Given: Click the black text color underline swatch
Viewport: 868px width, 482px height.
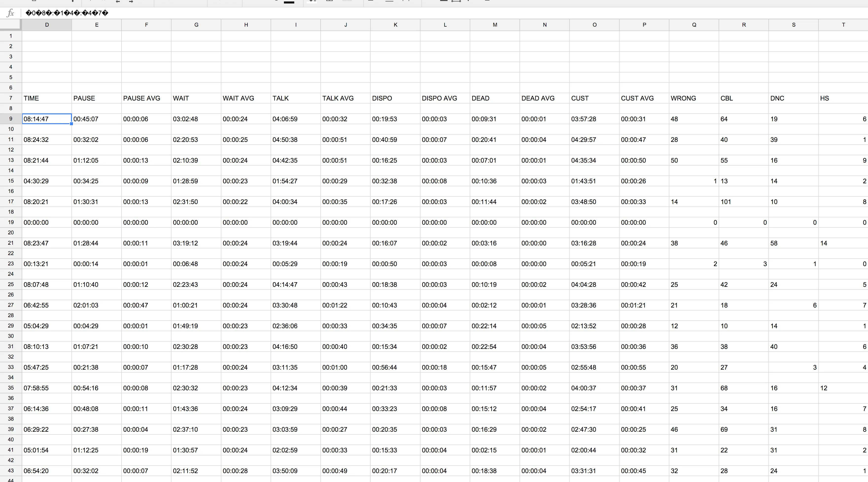Looking at the screenshot, I should point(289,2).
